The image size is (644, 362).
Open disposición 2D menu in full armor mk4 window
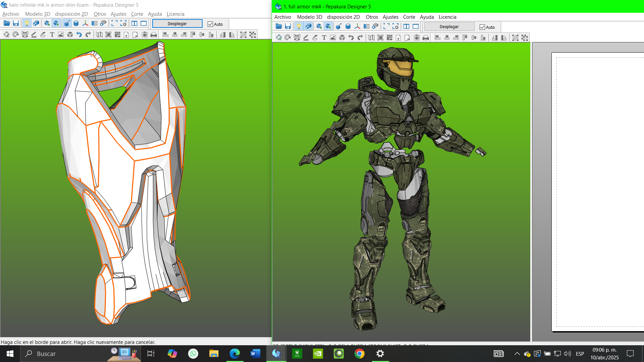[343, 17]
